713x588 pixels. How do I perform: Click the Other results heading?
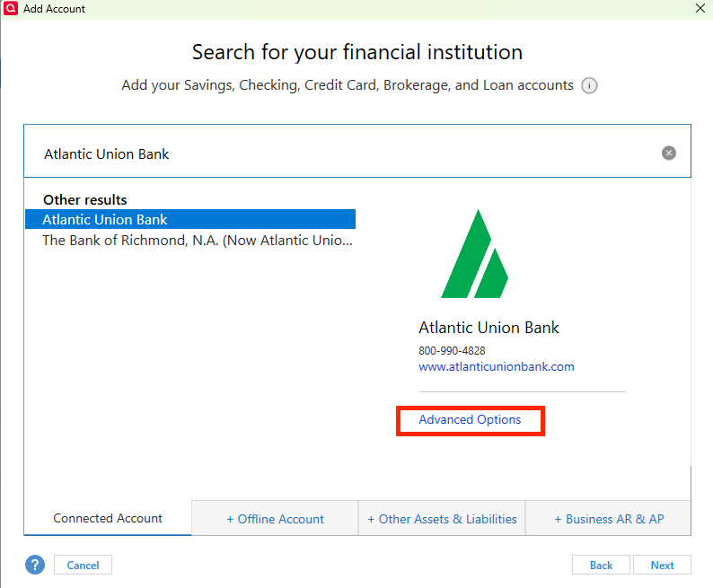pos(85,199)
